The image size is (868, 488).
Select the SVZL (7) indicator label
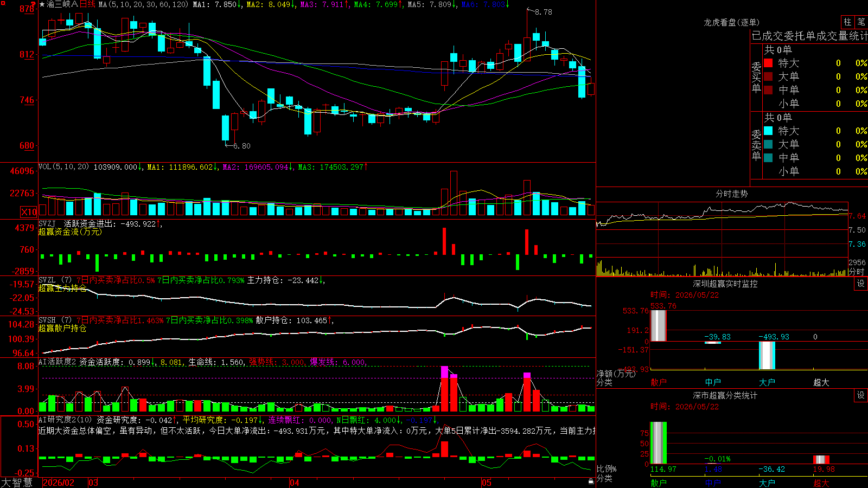tap(55, 280)
